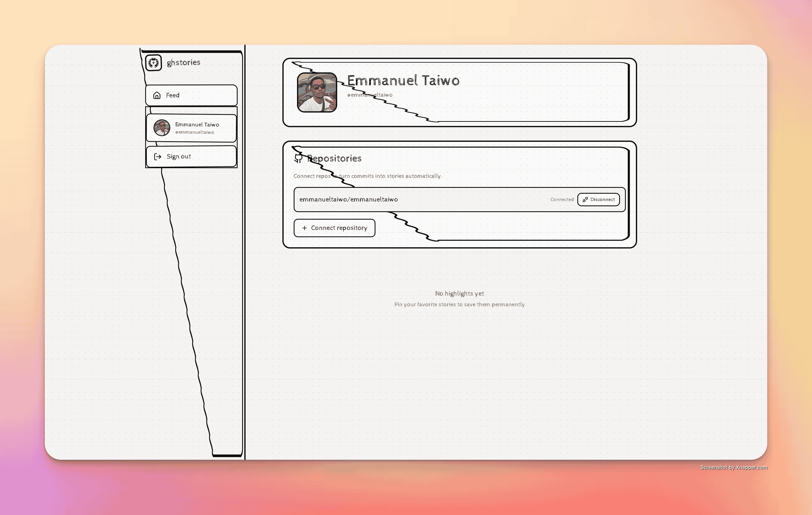Image resolution: width=812 pixels, height=515 pixels.
Task: Click the @emmanueltaiwo handle under the header name
Action: tap(370, 95)
